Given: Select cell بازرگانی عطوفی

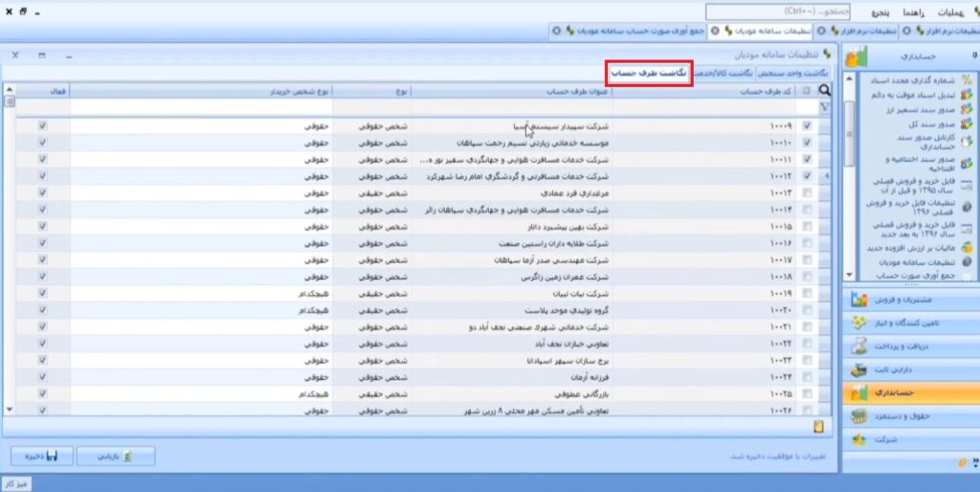Looking at the screenshot, I should pyautogui.click(x=512, y=393).
